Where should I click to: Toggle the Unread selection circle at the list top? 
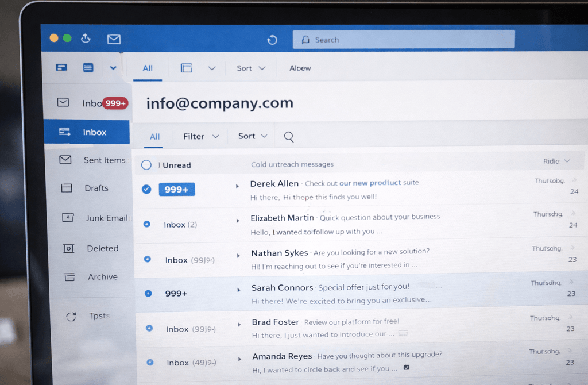[146, 164]
